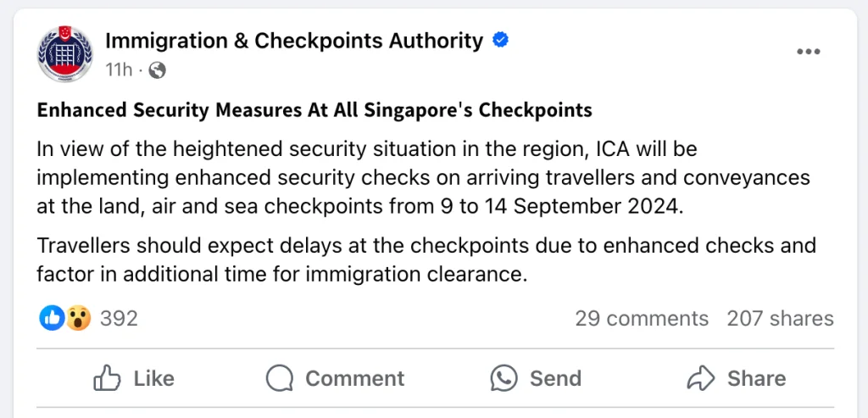Click the wow reaction emoji icon
Viewport: 868px width, 418px height.
point(79,318)
